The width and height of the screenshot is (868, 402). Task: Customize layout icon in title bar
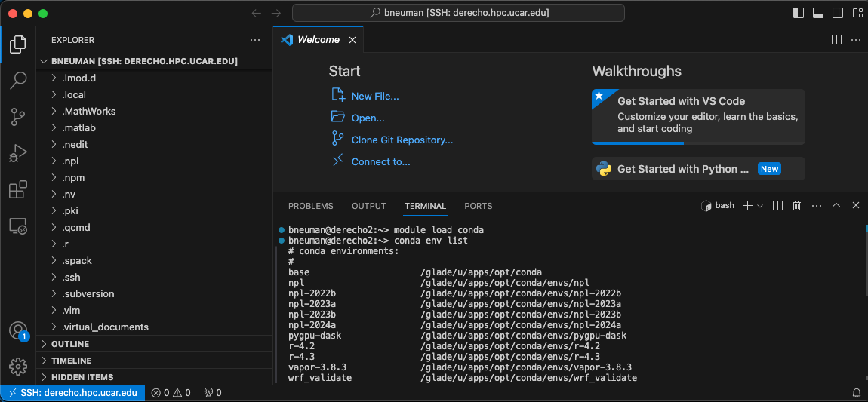pyautogui.click(x=856, y=13)
